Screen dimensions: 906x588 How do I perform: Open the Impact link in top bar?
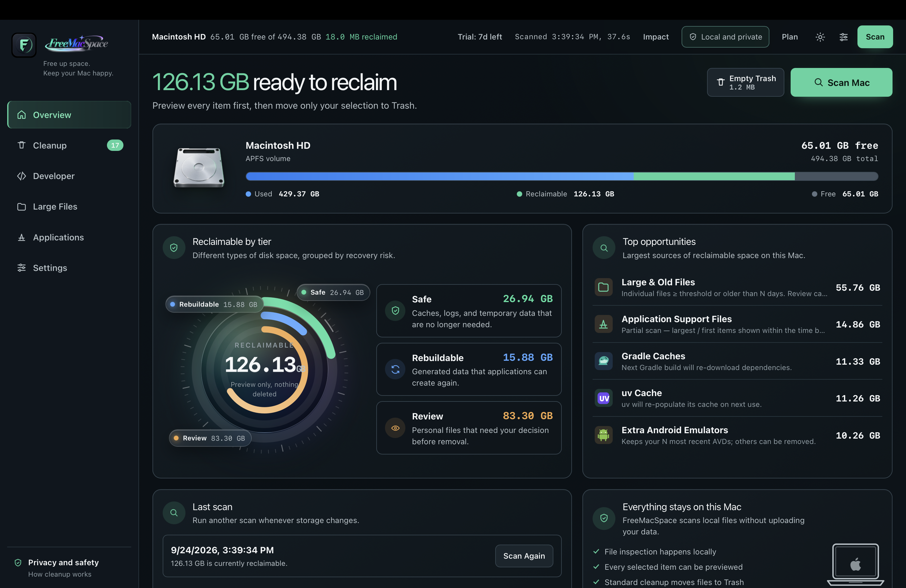(656, 37)
